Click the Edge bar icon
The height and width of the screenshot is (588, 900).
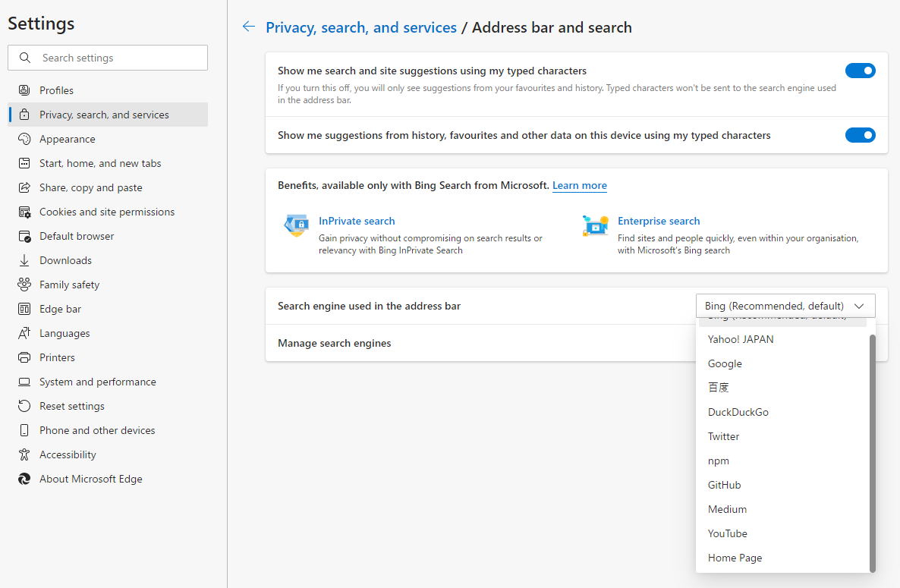point(24,310)
